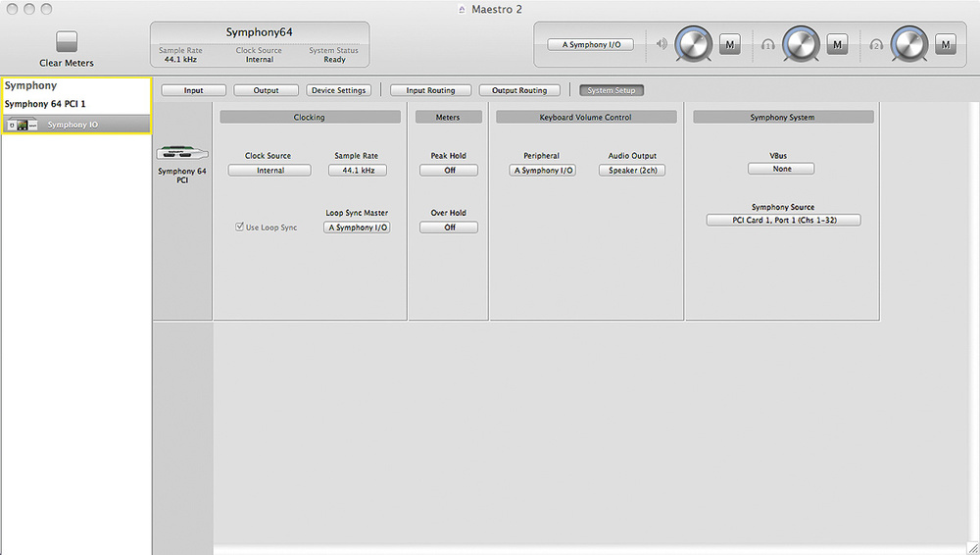Screen dimensions: 980x555
Task: Open the Peak Hold dropdown
Action: pyautogui.click(x=449, y=171)
